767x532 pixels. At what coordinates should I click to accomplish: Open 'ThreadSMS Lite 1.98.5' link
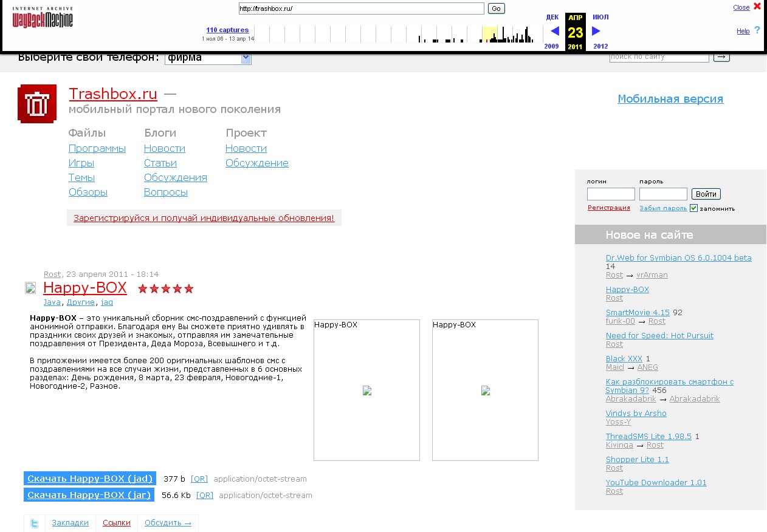648,437
